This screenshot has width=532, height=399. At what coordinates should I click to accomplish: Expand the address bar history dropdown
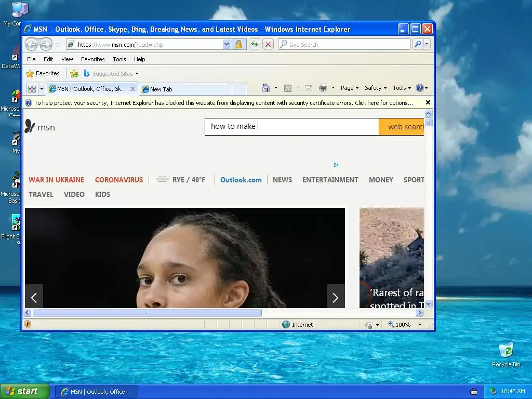coord(227,45)
